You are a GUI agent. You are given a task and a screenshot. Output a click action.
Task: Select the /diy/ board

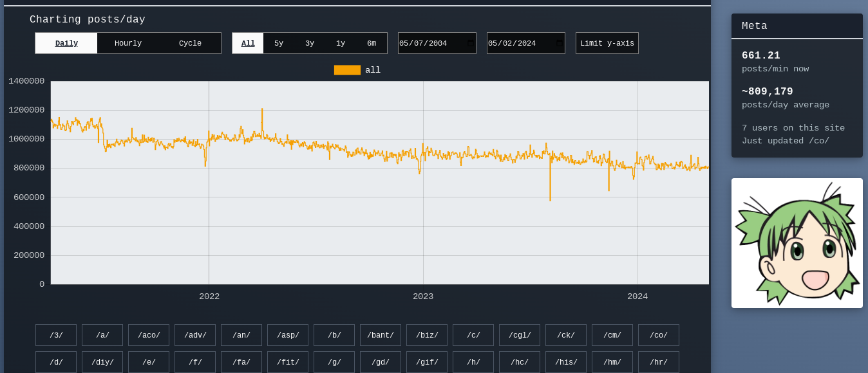point(102,362)
